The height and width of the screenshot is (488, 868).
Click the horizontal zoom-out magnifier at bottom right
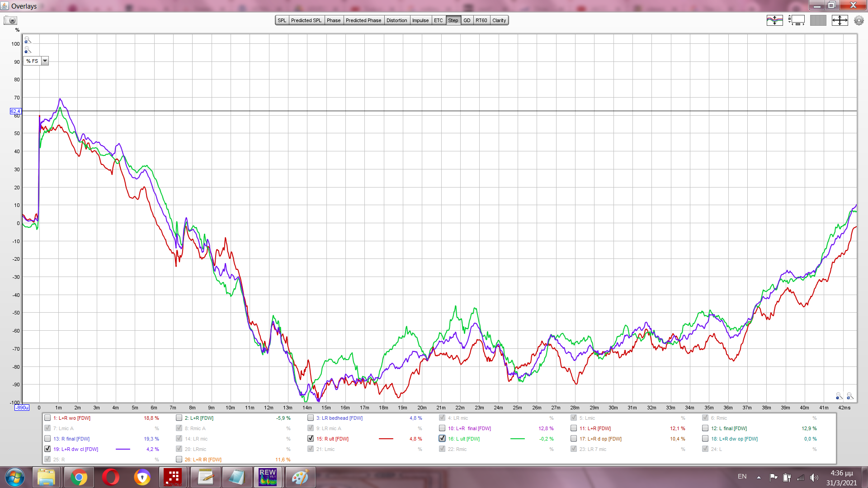[x=839, y=396]
